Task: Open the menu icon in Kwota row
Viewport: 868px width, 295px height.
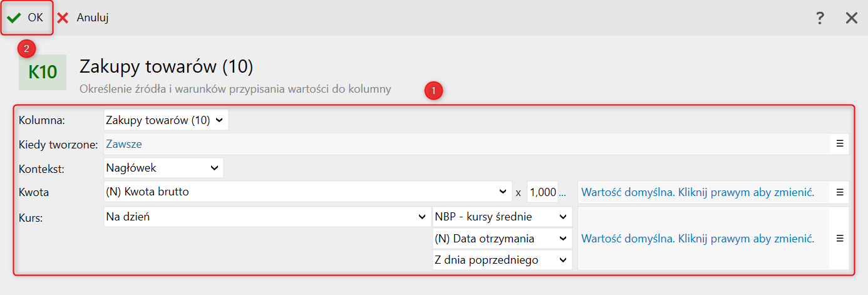Action: [x=840, y=192]
